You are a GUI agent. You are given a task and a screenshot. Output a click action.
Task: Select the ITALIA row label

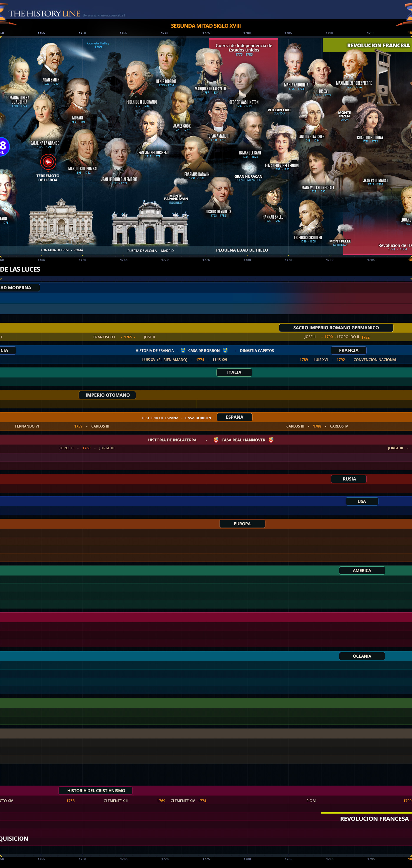tap(234, 372)
